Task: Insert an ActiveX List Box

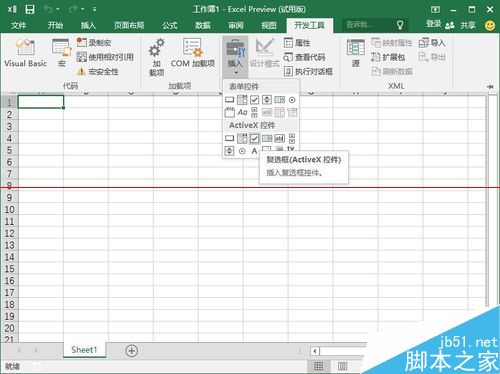Action: tap(267, 138)
